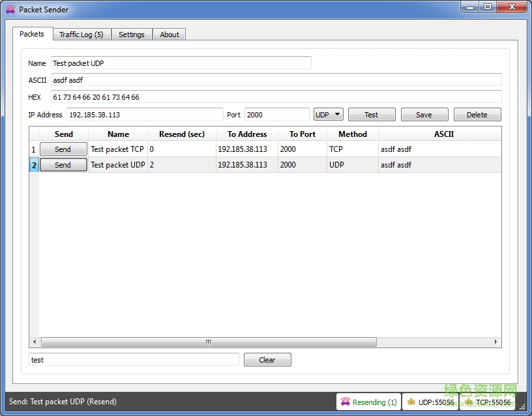532x416 pixels.
Task: Click the resend value 2 cell
Action: click(182, 165)
